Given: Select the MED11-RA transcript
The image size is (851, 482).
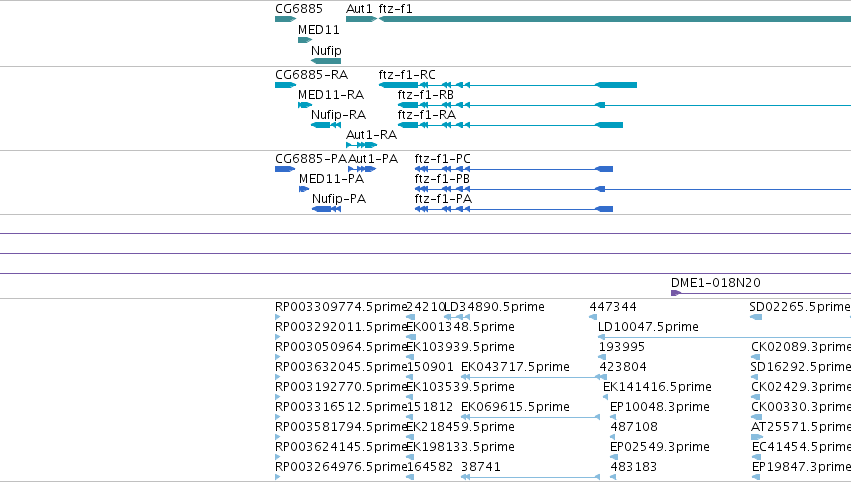Looking at the screenshot, I should tap(305, 105).
